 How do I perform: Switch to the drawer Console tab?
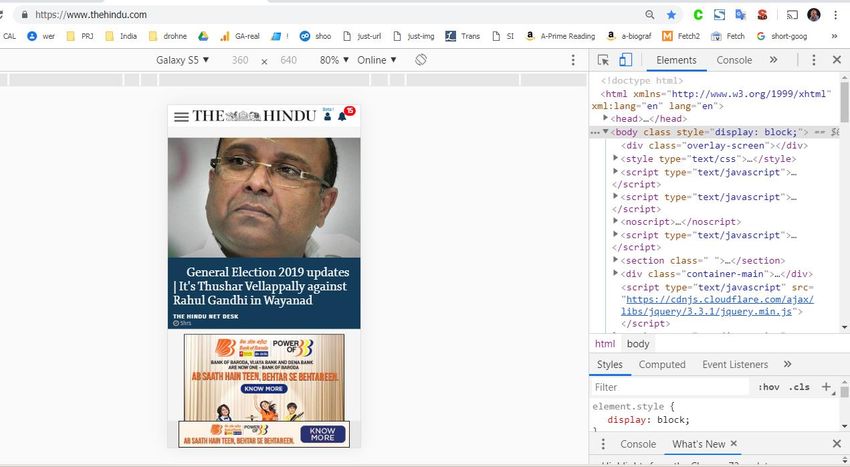(x=638, y=444)
